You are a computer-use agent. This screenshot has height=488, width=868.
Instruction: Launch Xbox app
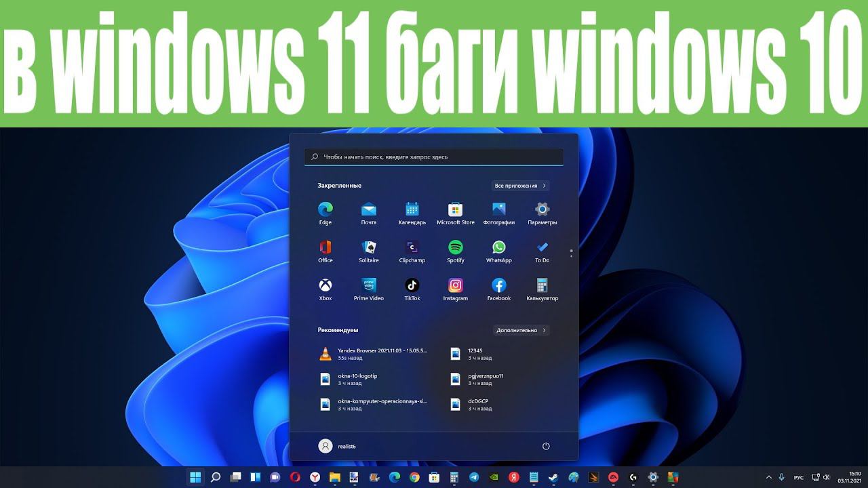pyautogui.click(x=325, y=289)
